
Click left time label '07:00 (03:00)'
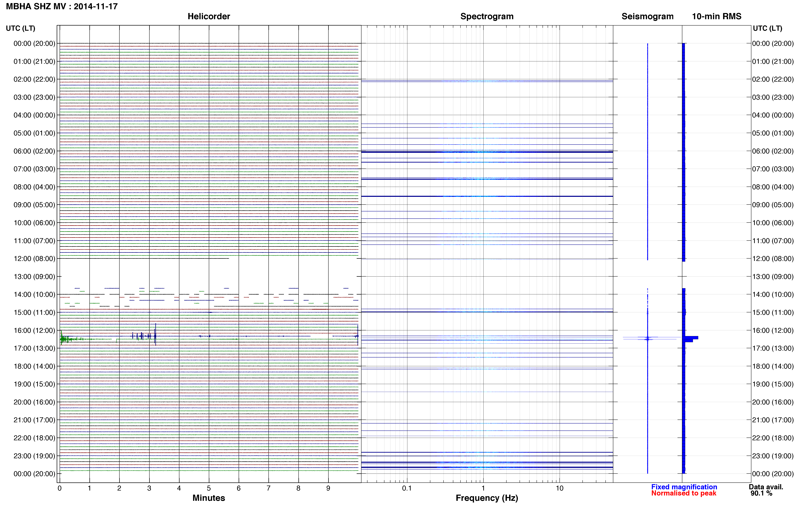point(34,169)
